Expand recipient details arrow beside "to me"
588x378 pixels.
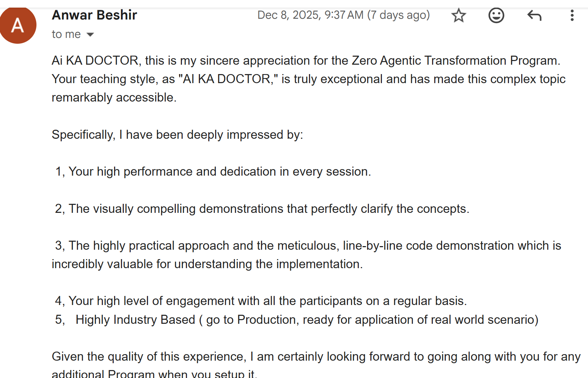click(x=90, y=35)
